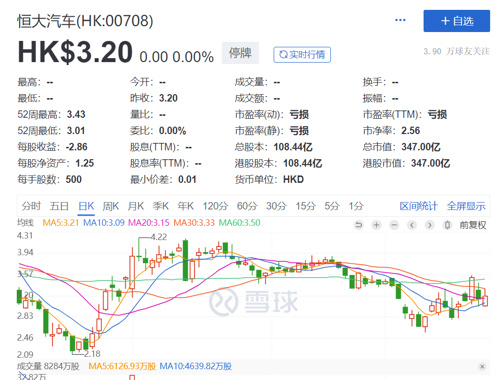Select the 季K chart tab
This screenshot has height=380, width=500.
click(161, 206)
